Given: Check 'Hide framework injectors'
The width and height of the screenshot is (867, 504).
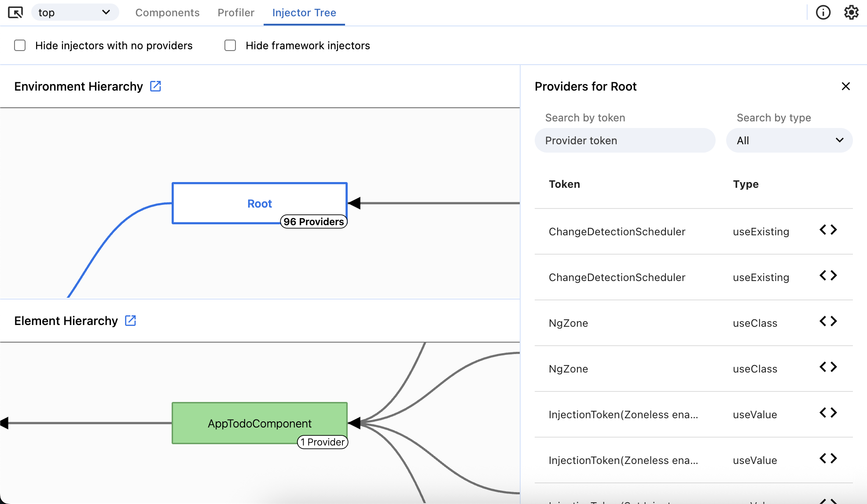Looking at the screenshot, I should 230,45.
